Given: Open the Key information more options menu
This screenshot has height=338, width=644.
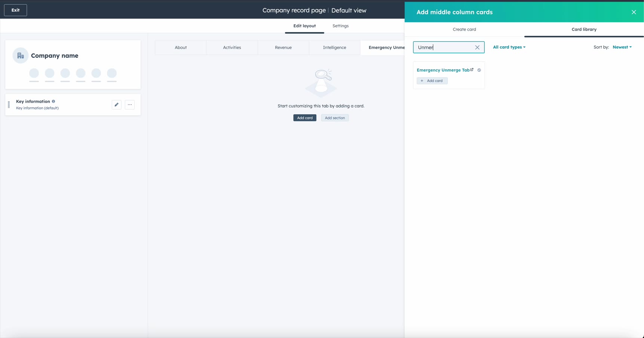Looking at the screenshot, I should coord(130,105).
